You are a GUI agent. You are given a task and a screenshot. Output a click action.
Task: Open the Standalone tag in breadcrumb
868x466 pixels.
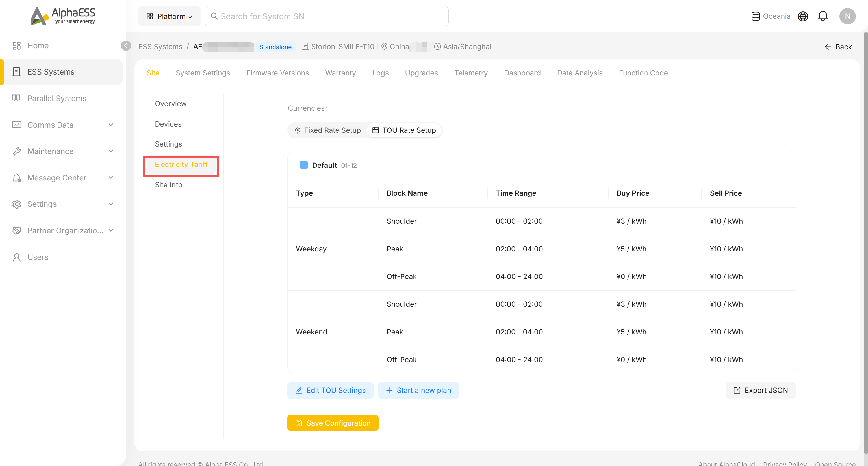tap(275, 47)
